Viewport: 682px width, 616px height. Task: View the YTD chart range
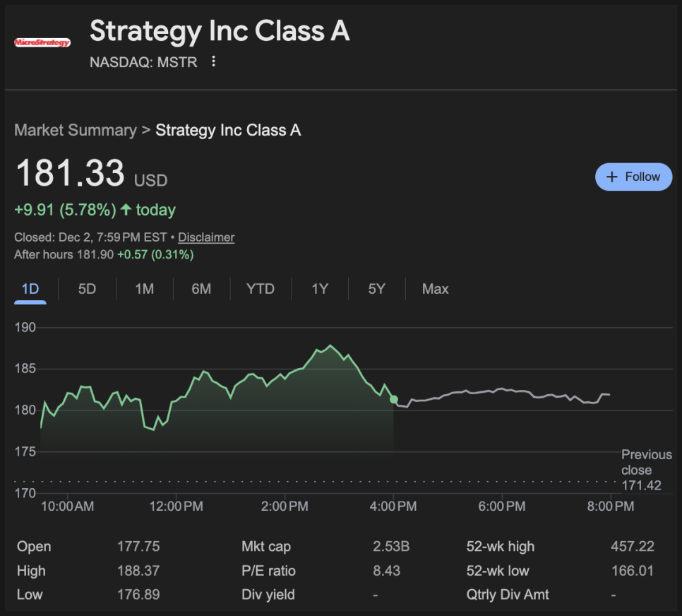[x=260, y=289]
